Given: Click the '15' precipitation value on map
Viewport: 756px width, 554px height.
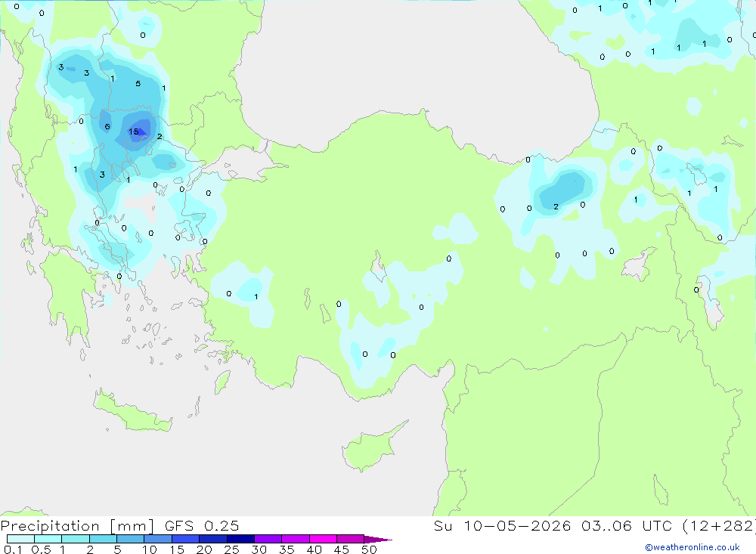Looking at the screenshot, I should (134, 132).
